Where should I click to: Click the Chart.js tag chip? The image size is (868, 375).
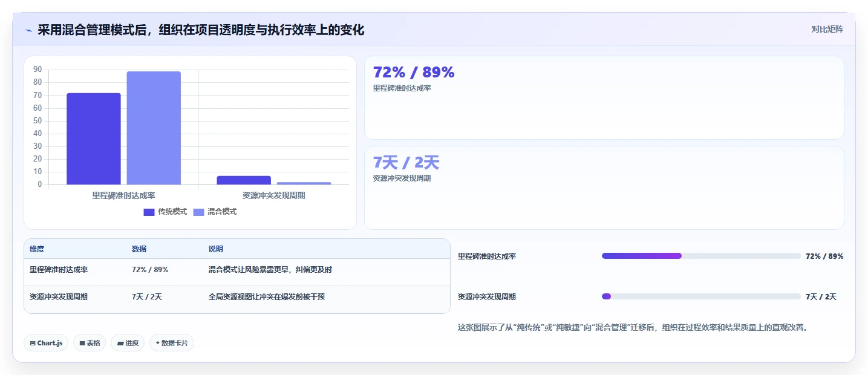coord(46,343)
